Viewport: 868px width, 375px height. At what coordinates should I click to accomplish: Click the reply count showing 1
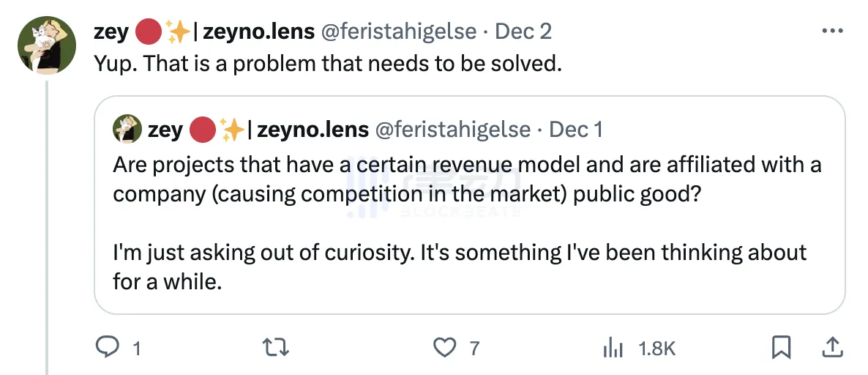(x=136, y=349)
